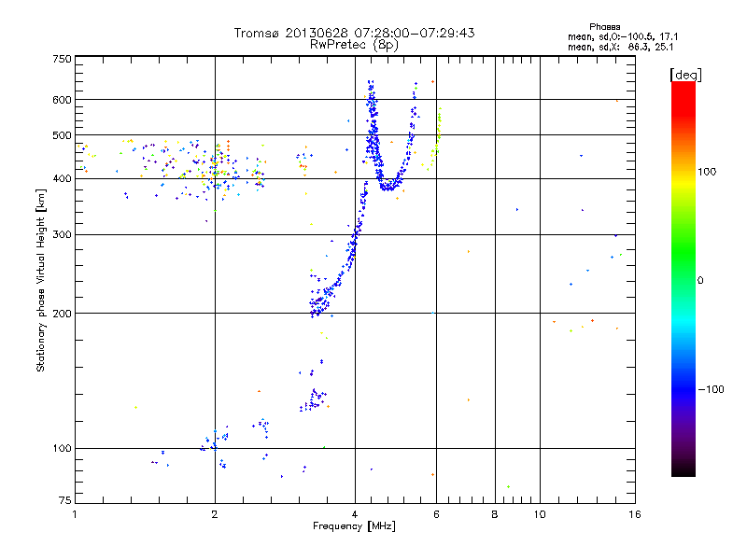This screenshot has height=560, width=747.
Task: Click the y-axis tick label "750"
Action: tap(62, 59)
